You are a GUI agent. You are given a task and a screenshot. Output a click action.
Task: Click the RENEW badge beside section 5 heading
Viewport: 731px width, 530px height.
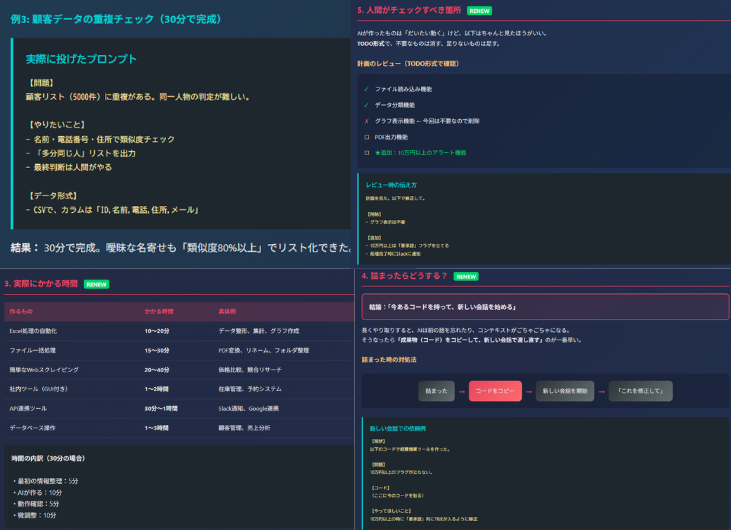(479, 11)
